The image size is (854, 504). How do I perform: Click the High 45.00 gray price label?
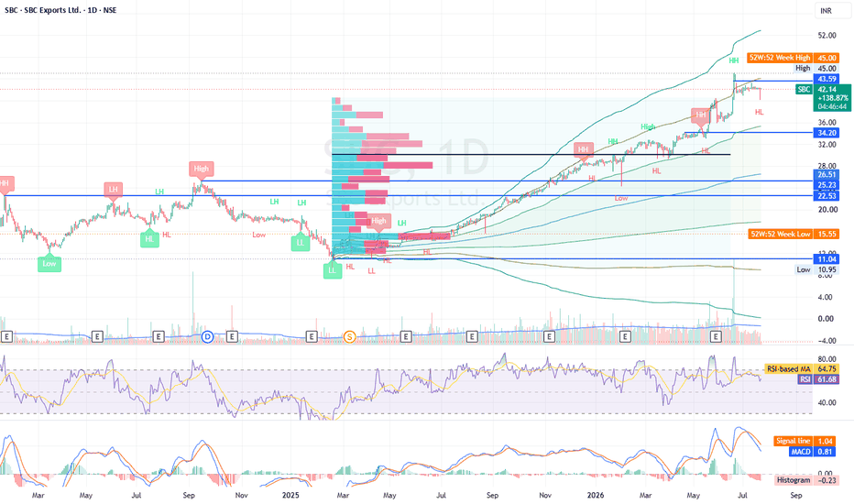click(816, 68)
